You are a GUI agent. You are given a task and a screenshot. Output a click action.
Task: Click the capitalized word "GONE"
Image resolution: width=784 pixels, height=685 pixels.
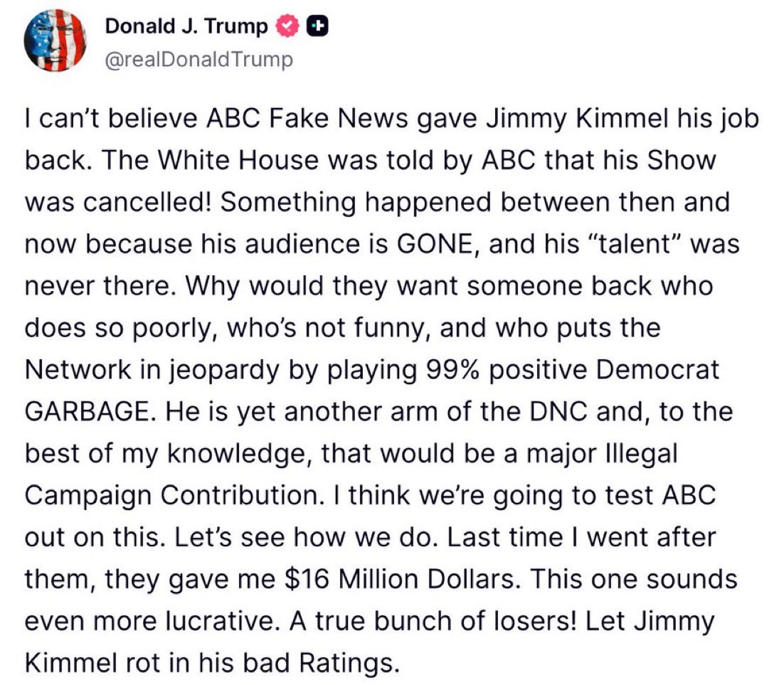[x=435, y=244]
